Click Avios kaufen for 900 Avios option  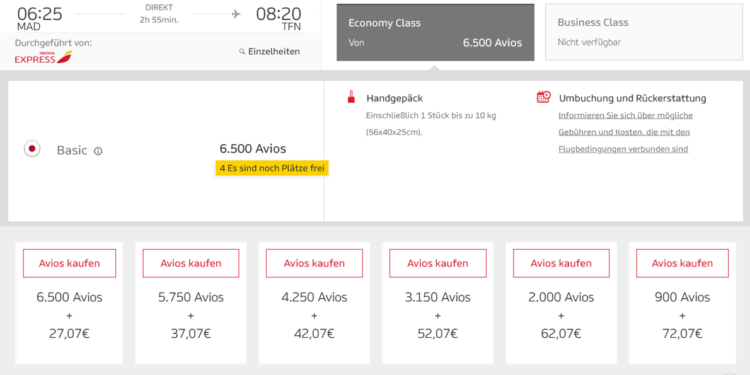click(x=683, y=263)
